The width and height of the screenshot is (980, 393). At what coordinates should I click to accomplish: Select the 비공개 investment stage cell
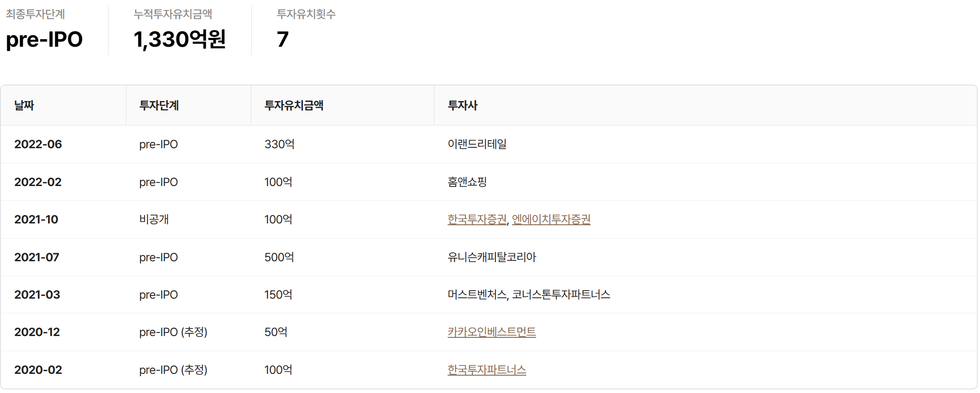(154, 219)
